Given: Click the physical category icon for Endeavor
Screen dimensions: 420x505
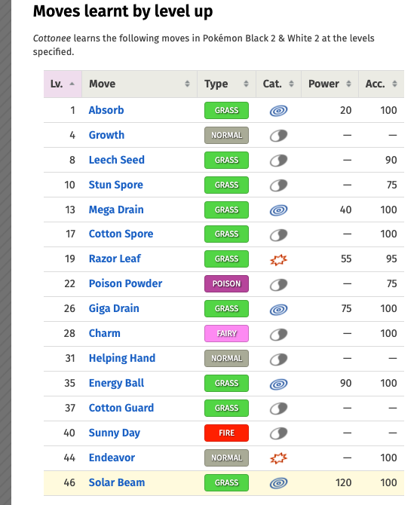Looking at the screenshot, I should tap(278, 458).
